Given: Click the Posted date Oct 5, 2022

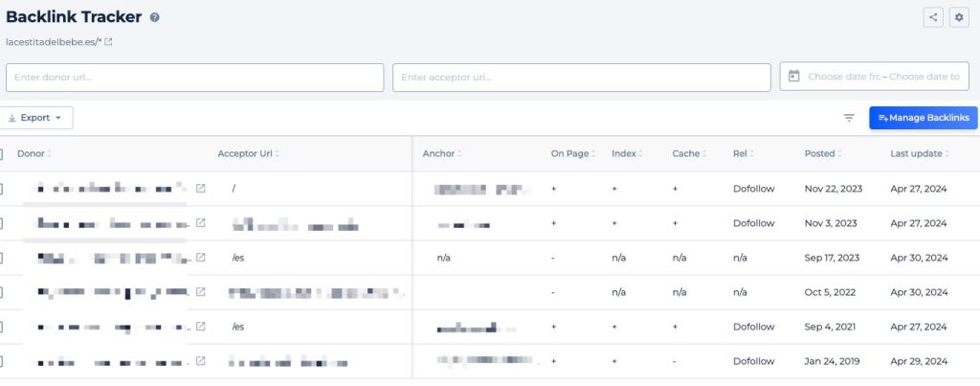Looking at the screenshot, I should click(x=830, y=291).
